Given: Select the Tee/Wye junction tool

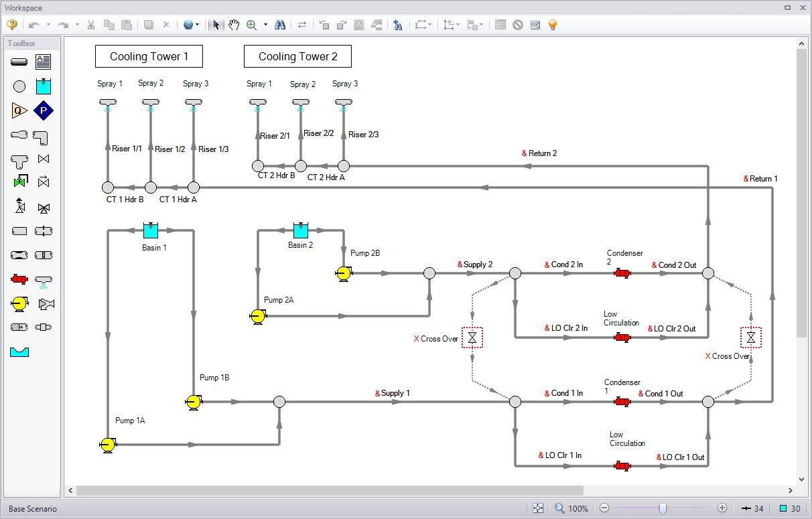Looking at the screenshot, I should point(19,161).
